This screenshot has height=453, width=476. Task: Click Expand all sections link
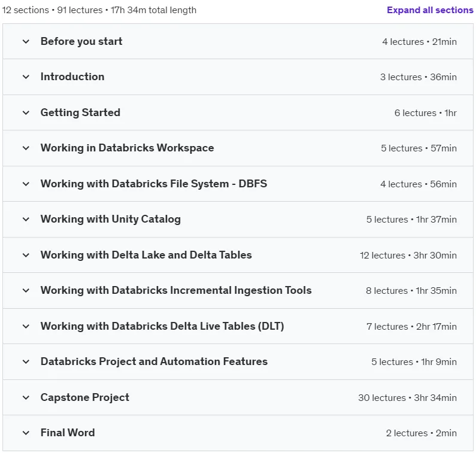click(430, 10)
